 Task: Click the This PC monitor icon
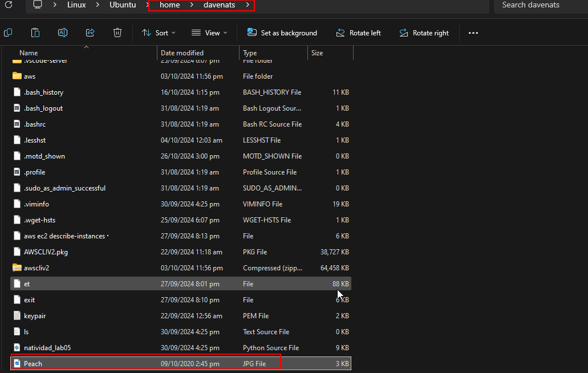coord(38,5)
